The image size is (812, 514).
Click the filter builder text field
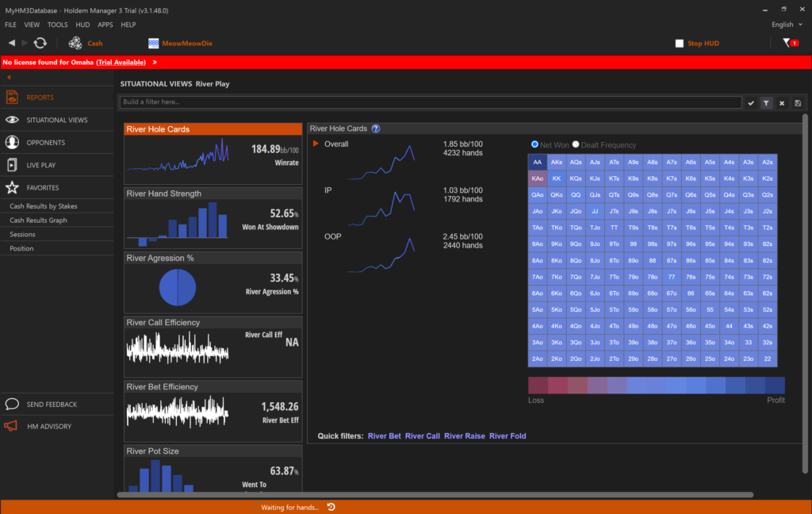tap(431, 102)
